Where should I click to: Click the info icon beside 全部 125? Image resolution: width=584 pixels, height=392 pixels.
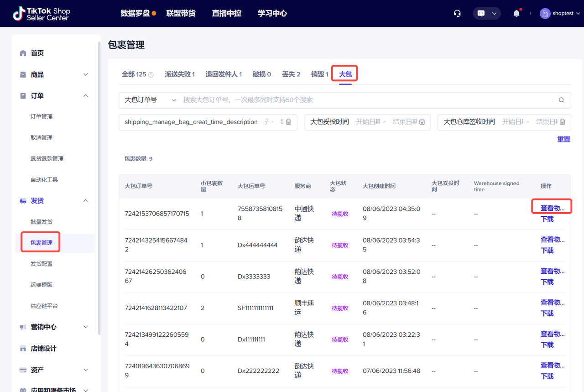tap(151, 75)
